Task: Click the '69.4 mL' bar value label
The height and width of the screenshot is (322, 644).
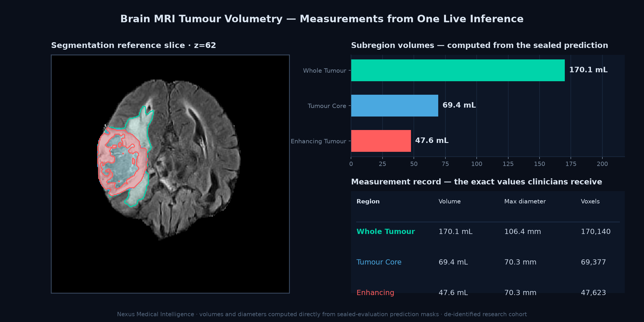Action: pos(459,105)
